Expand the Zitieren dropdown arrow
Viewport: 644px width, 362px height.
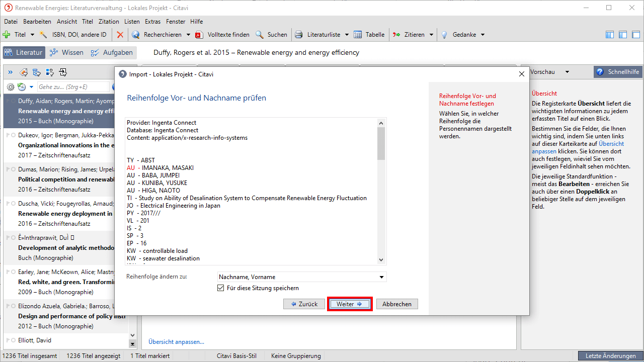(x=431, y=35)
